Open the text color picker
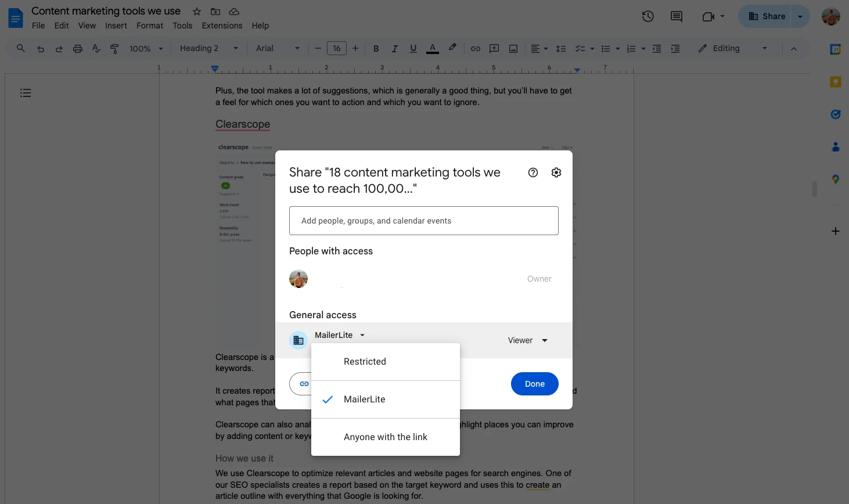This screenshot has height=504, width=849. click(x=432, y=49)
